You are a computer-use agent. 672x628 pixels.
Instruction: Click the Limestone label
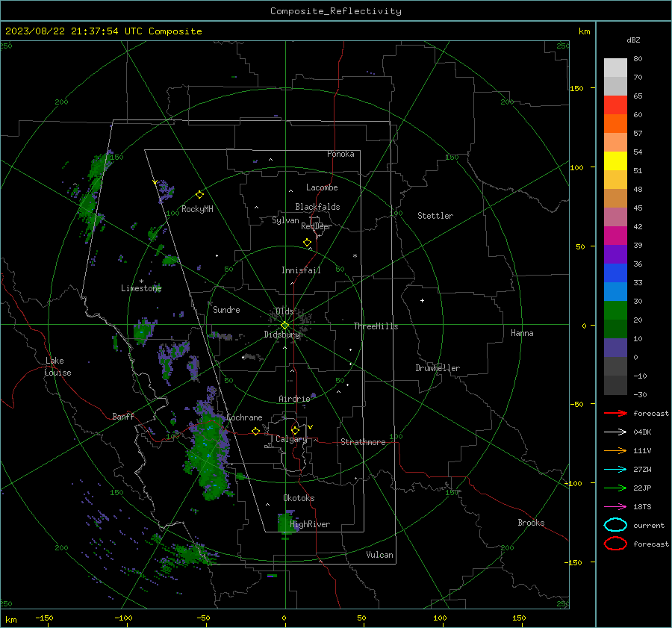pos(141,288)
